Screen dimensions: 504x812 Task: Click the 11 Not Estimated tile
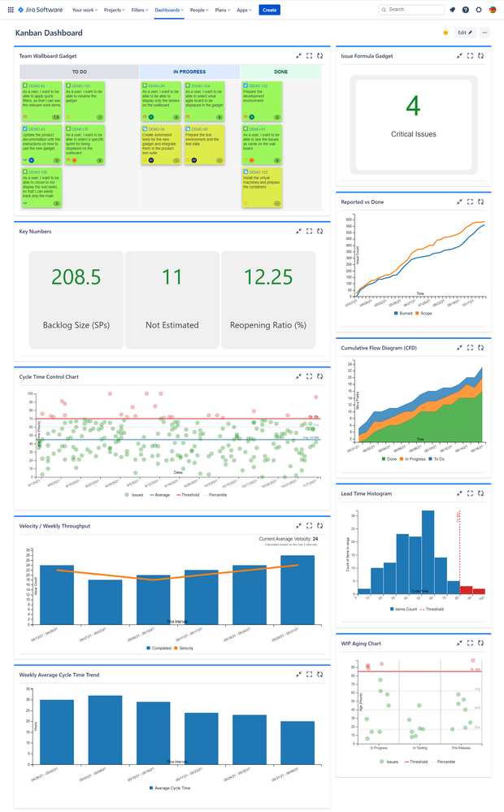pos(172,300)
